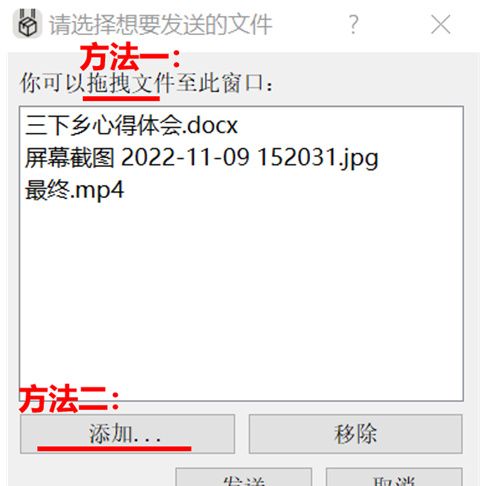Click the red 方法一 annotation text
This screenshot has width=480, height=486.
pyautogui.click(x=130, y=57)
